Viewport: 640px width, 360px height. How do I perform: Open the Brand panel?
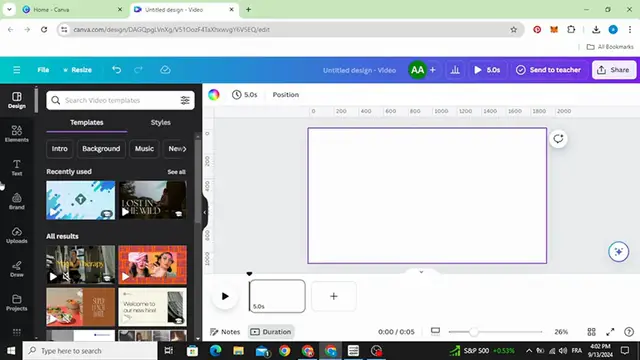(x=17, y=201)
